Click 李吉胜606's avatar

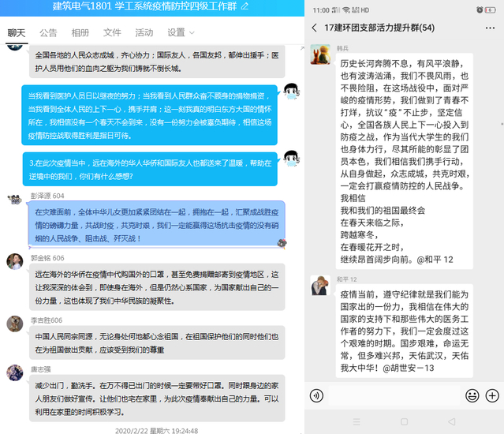click(x=14, y=324)
